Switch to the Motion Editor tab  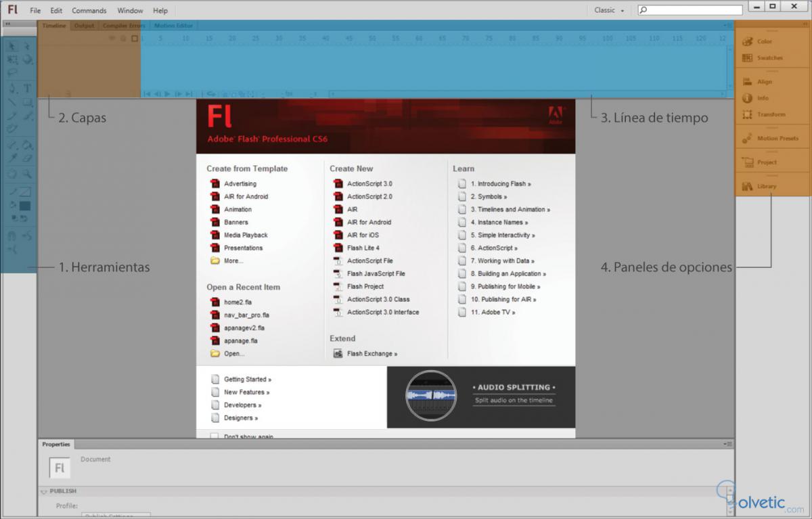point(173,26)
